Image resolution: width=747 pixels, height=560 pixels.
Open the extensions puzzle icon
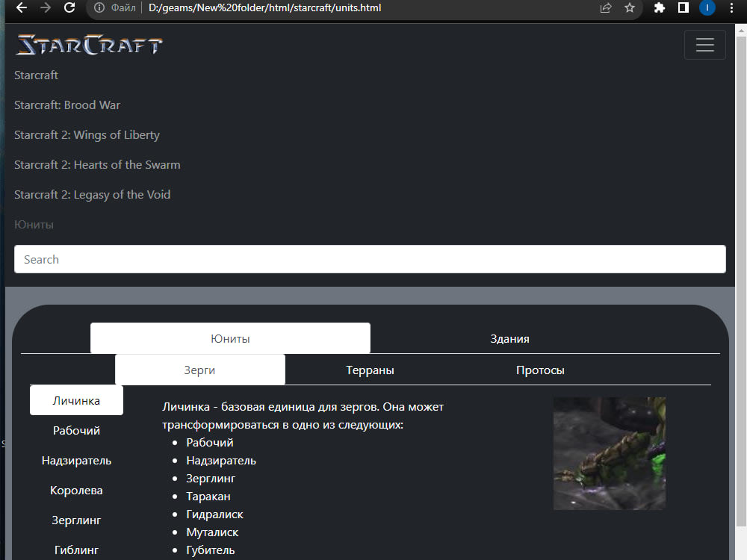pos(660,7)
